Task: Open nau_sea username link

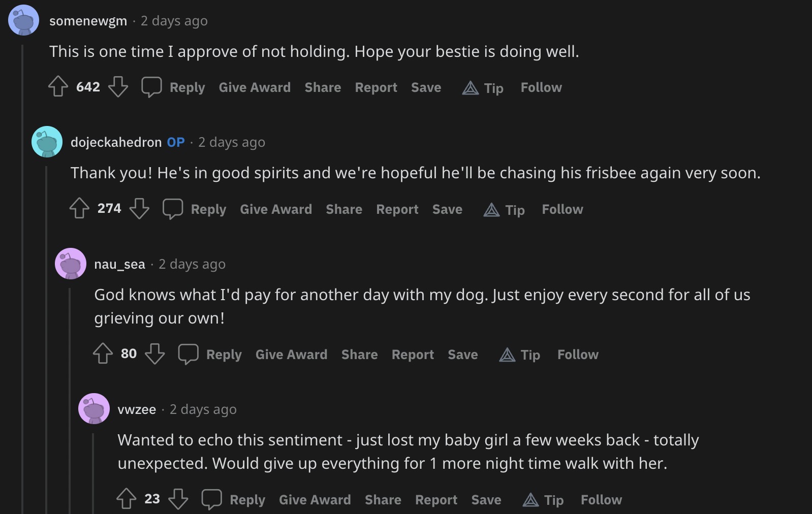Action: coord(119,264)
